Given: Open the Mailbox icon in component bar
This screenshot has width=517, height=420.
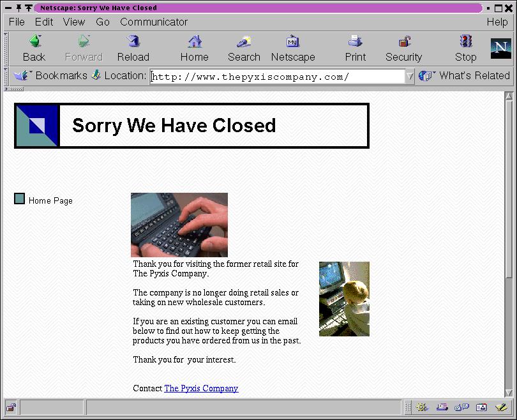Looking at the screenshot, I should coord(442,407).
